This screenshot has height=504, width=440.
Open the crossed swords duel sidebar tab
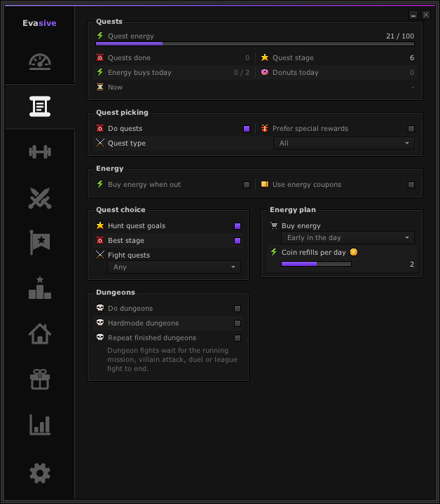click(x=40, y=198)
